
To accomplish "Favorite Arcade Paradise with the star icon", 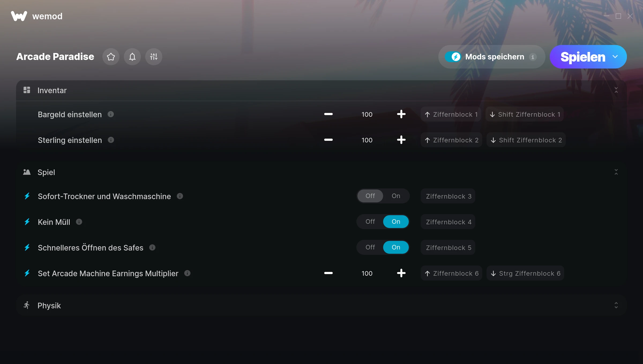I will coord(111,57).
